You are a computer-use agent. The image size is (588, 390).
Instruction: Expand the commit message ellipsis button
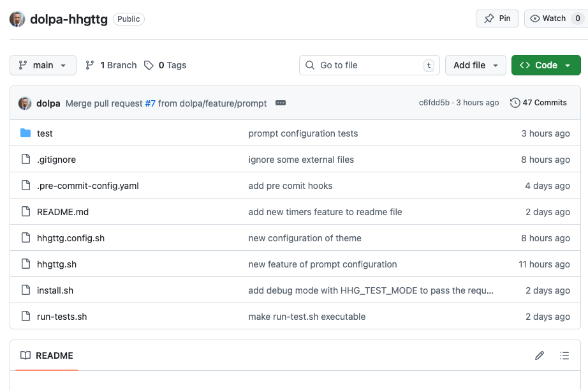coord(280,103)
